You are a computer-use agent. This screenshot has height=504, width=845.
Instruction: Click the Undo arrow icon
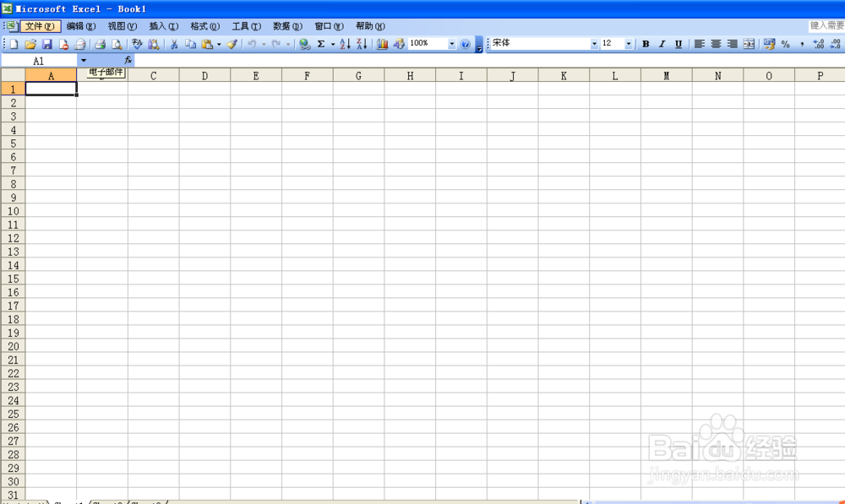pyautogui.click(x=252, y=44)
